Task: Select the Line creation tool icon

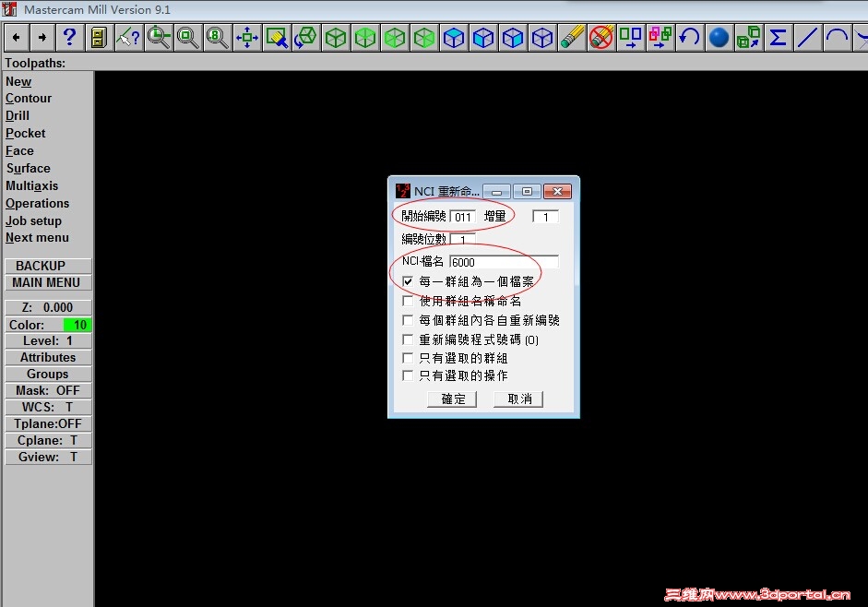Action: (x=806, y=37)
